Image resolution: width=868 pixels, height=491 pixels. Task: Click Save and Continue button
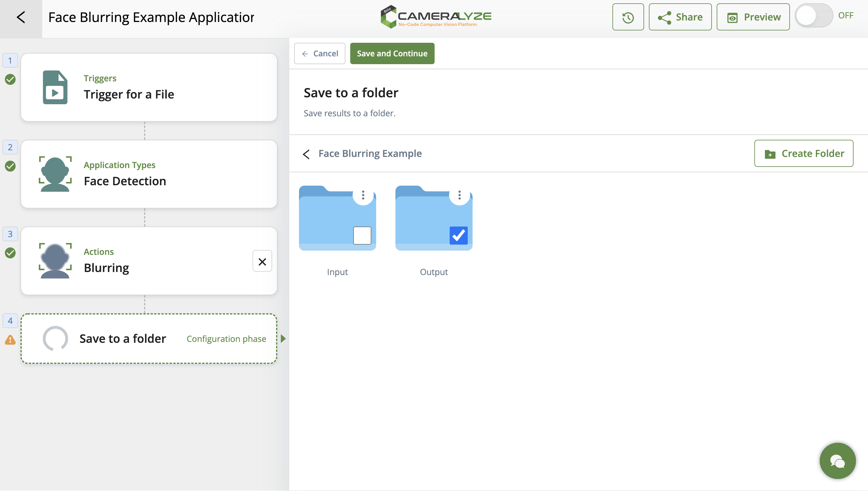click(x=392, y=54)
